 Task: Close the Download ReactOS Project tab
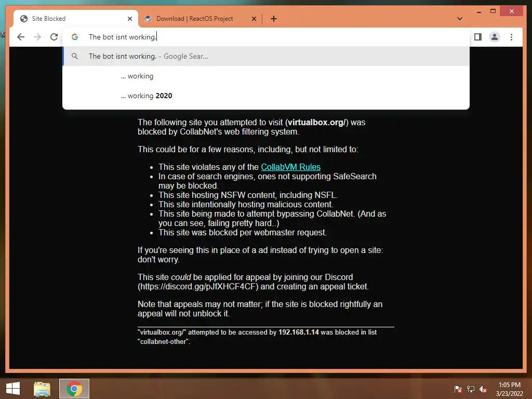254,19
